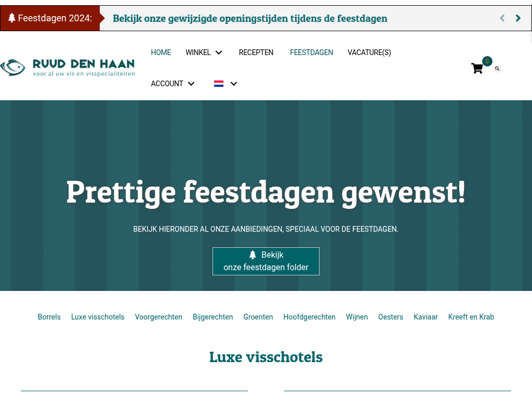Navigate to Feestdagen menu item
Screen dimensions: 532x399
point(311,52)
